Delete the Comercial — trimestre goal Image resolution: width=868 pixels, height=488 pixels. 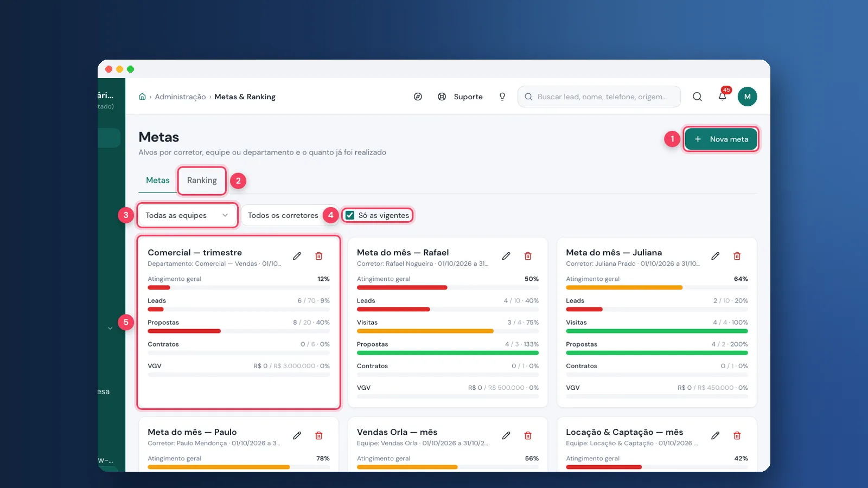click(x=319, y=256)
